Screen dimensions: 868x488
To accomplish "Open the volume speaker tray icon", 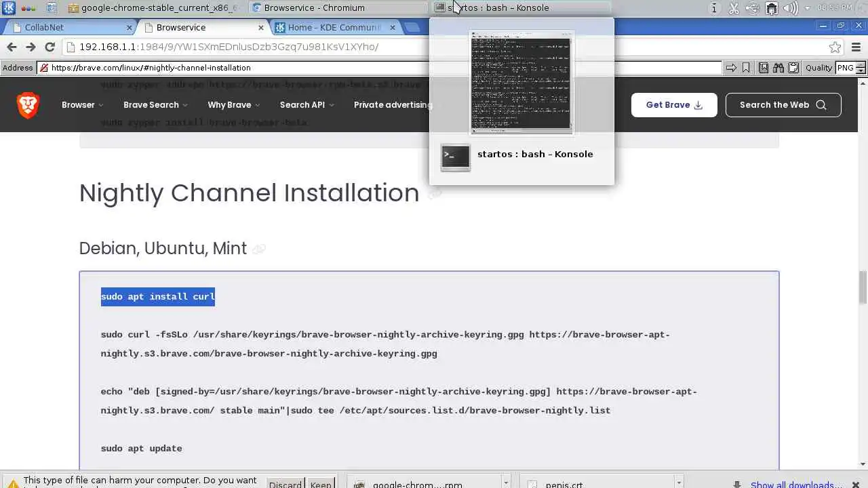I will 790,8.
